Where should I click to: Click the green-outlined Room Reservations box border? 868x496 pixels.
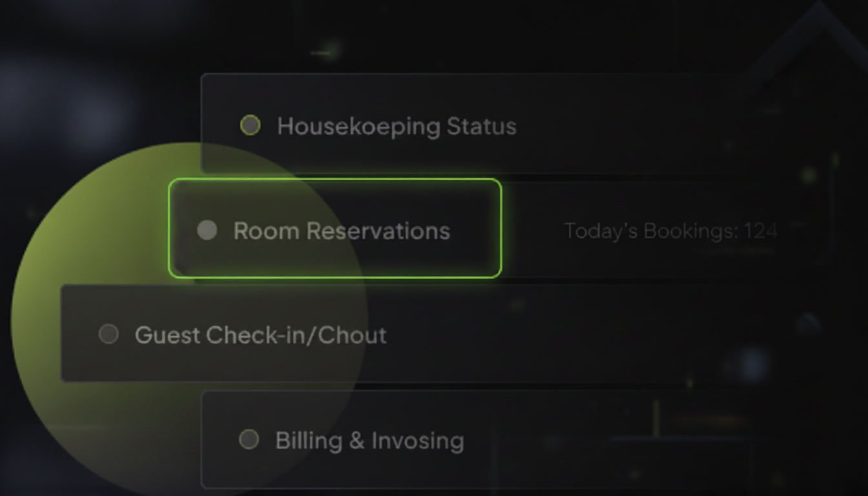pyautogui.click(x=335, y=180)
